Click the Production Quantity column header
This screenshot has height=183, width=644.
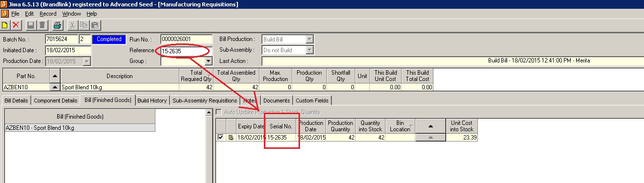click(341, 126)
